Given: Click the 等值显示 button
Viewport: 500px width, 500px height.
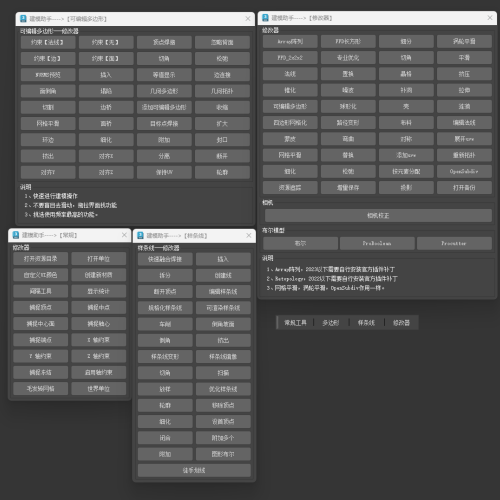Looking at the screenshot, I should coord(164,75).
